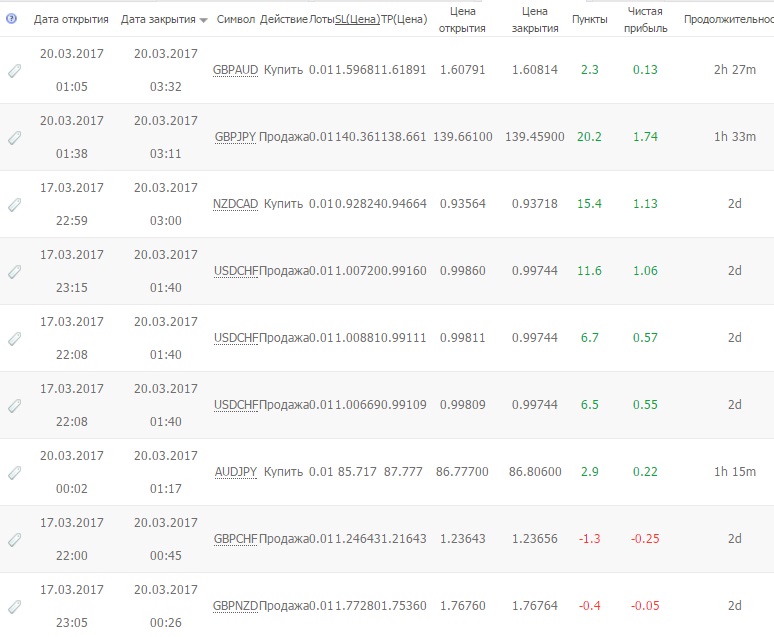Sort table by Дата открытия column
774x637 pixels.
coord(71,19)
